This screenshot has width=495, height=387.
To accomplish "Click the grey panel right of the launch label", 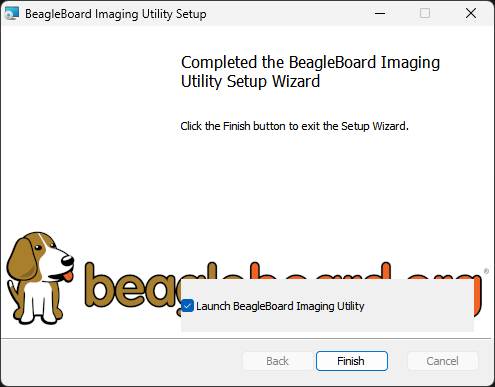I will click(x=419, y=306).
